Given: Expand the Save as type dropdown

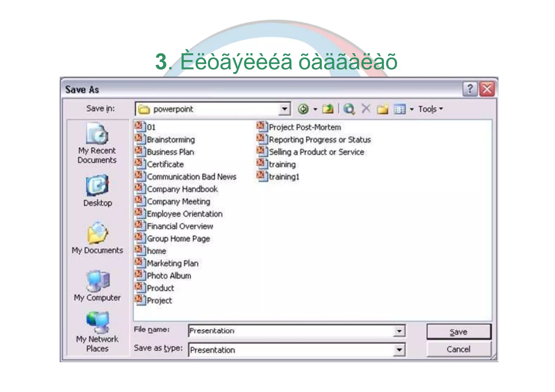Looking at the screenshot, I should click(399, 350).
